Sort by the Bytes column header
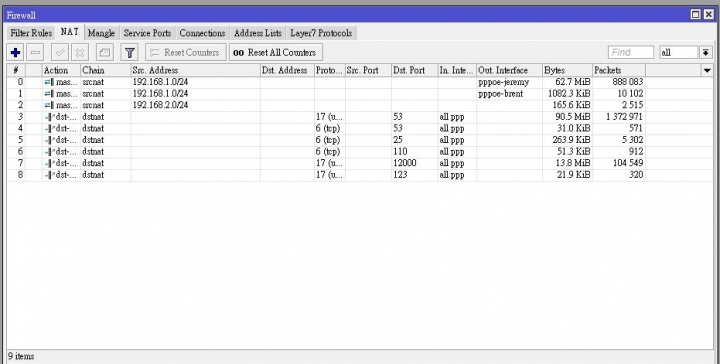720x364 pixels. tap(568, 70)
